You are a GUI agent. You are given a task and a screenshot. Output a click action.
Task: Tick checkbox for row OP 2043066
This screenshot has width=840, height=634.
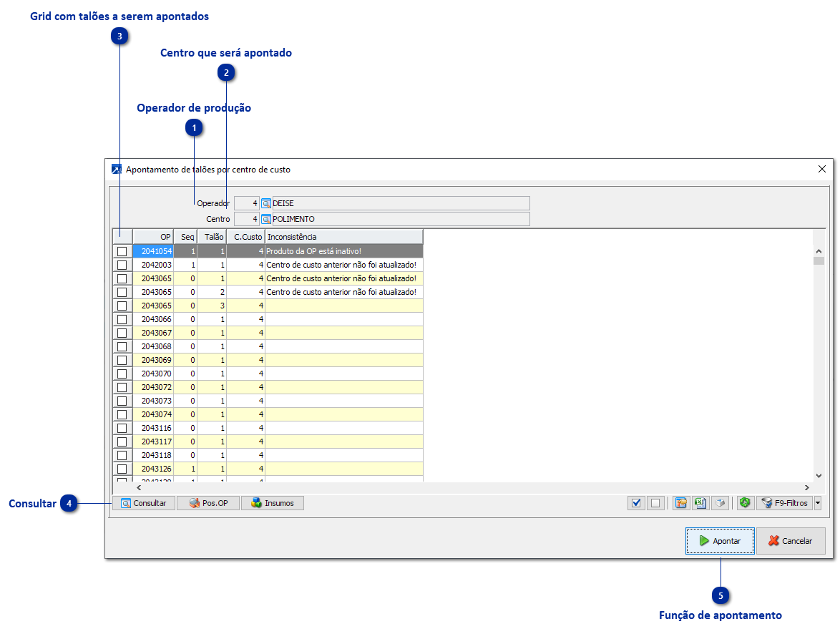coord(122,319)
